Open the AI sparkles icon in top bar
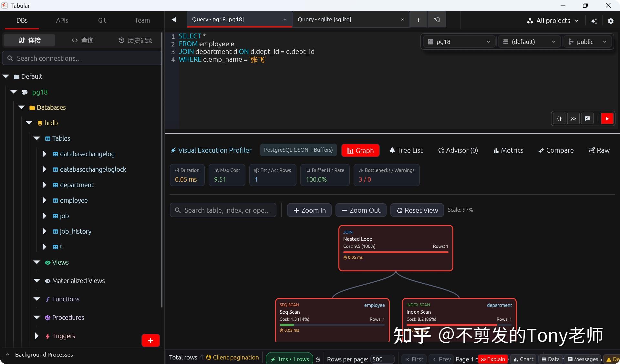Screen dimensions: 620x364 pos(594,21)
